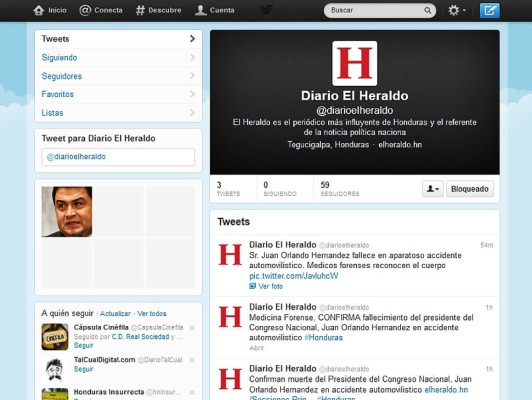This screenshot has height=400, width=532.
Task: Open TalCualDigital.com profile name
Action: tap(104, 360)
